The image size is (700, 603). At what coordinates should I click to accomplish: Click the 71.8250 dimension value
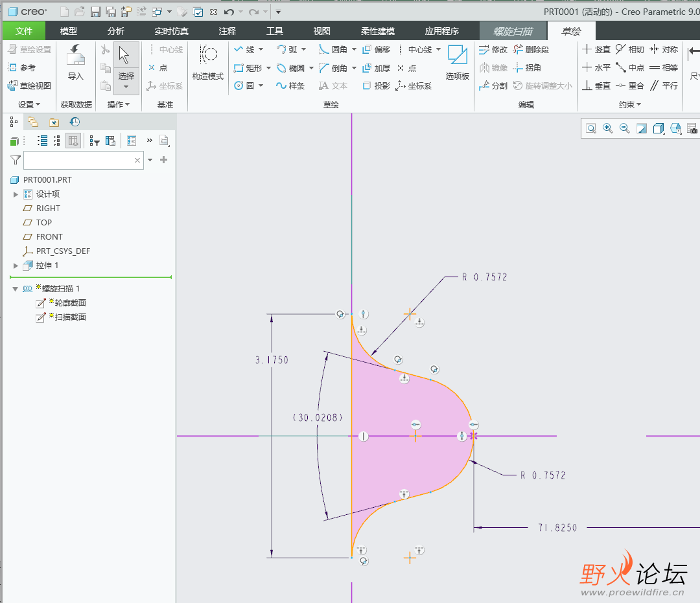pyautogui.click(x=557, y=528)
